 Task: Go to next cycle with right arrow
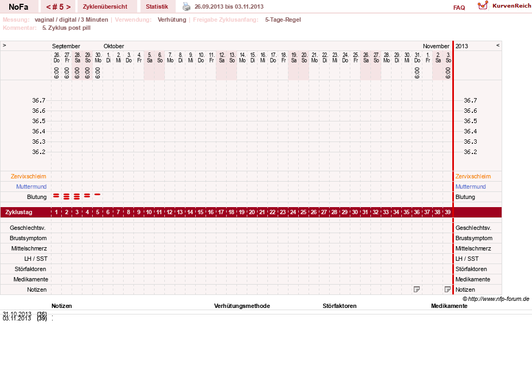pos(68,7)
